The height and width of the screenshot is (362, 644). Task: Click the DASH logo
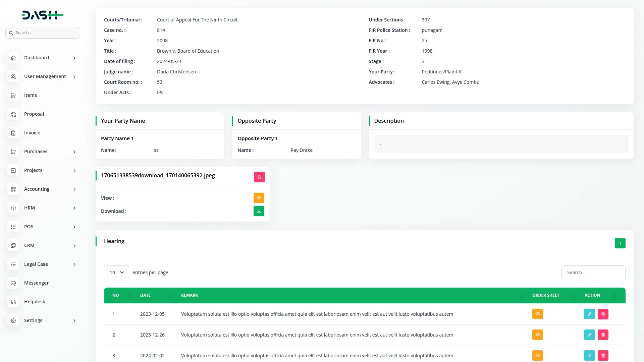coord(43,15)
